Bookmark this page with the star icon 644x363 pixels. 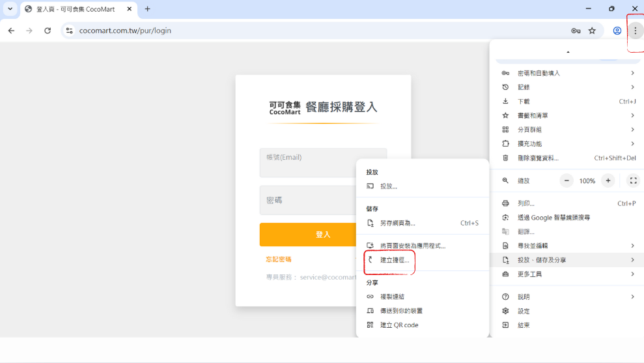592,31
